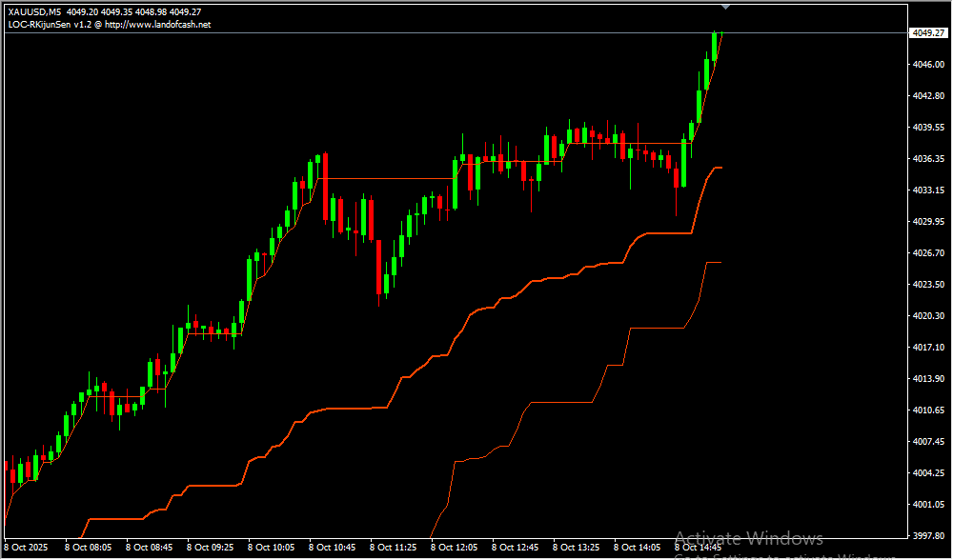This screenshot has width=953, height=560.
Task: Select the 4010.65 price axis label
Action: point(926,410)
